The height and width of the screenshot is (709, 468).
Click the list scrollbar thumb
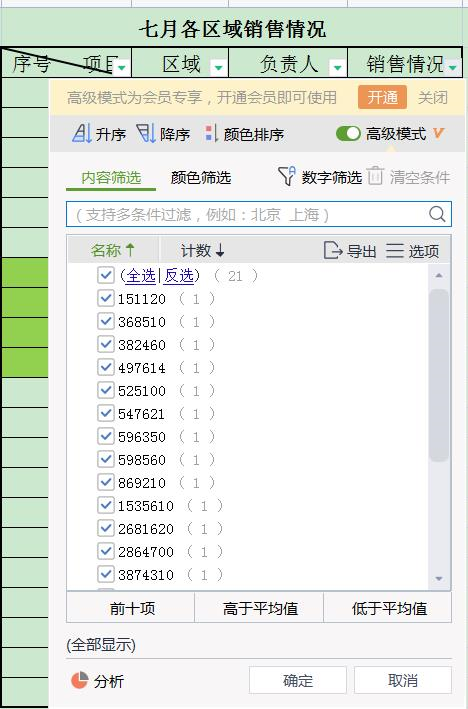click(x=439, y=375)
